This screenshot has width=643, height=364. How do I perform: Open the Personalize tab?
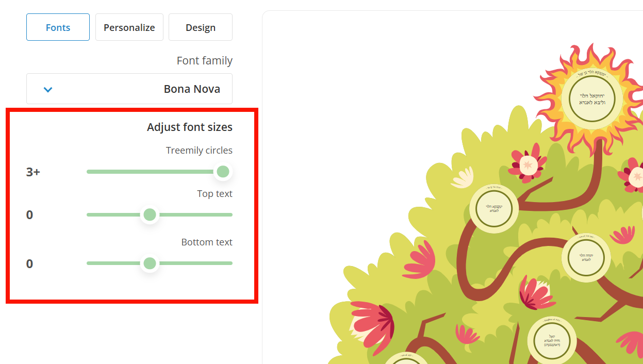pos(129,27)
